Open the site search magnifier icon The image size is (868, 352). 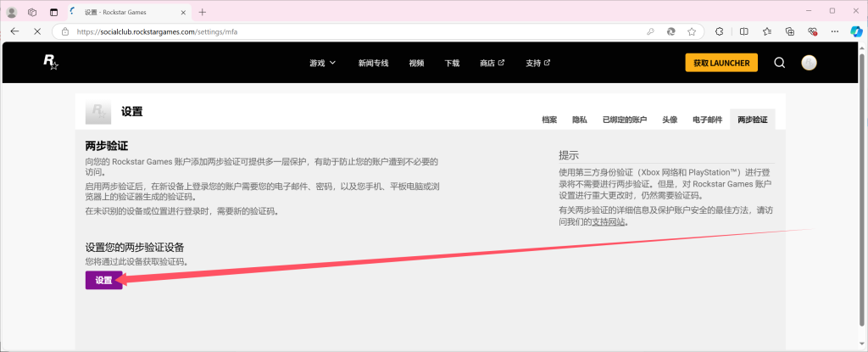(780, 63)
